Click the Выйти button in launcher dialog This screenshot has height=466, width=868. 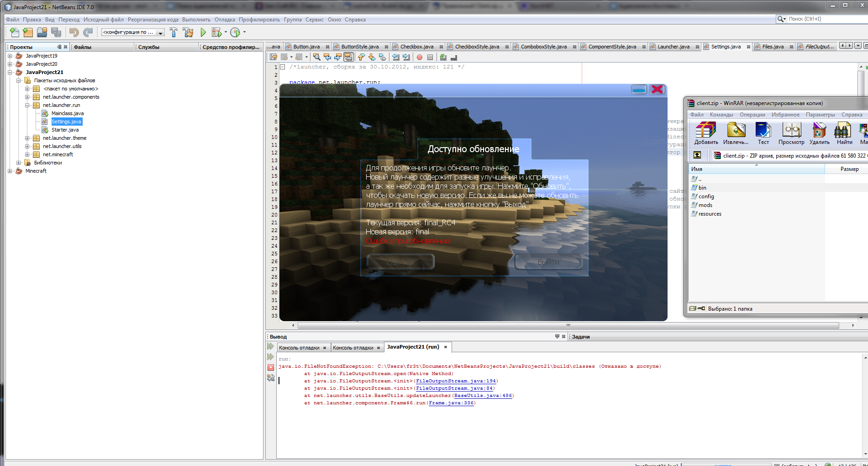coord(548,262)
